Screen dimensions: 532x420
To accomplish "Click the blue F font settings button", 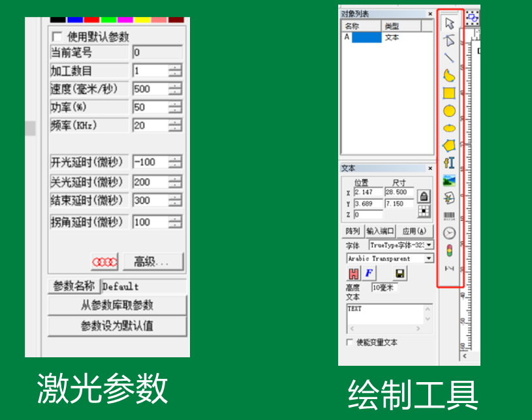I will click(369, 273).
